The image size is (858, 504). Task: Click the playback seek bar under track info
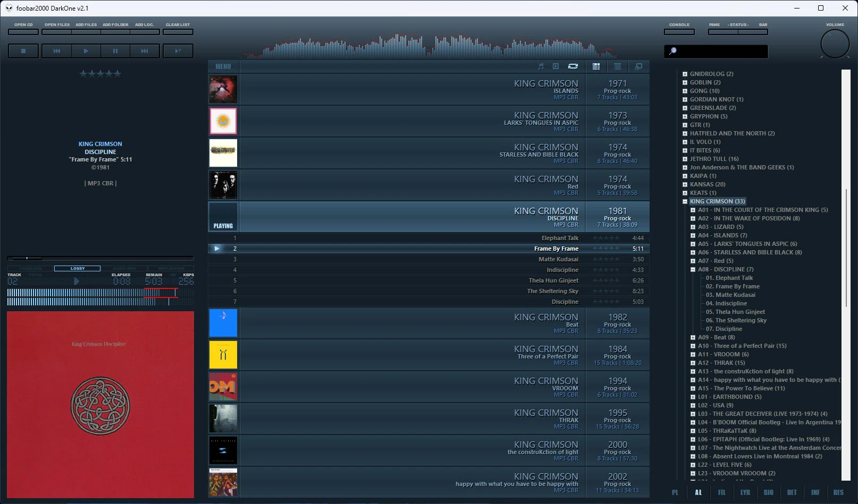pos(100,258)
